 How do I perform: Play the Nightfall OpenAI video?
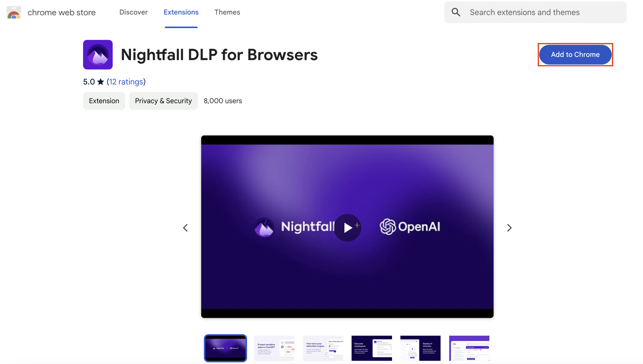pyautogui.click(x=347, y=228)
